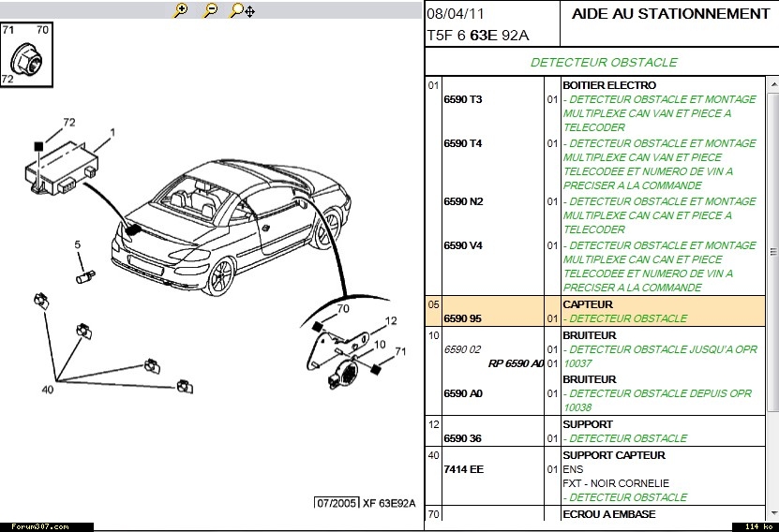
Task: Select the highlighted part 6590 95
Action: click(x=462, y=318)
